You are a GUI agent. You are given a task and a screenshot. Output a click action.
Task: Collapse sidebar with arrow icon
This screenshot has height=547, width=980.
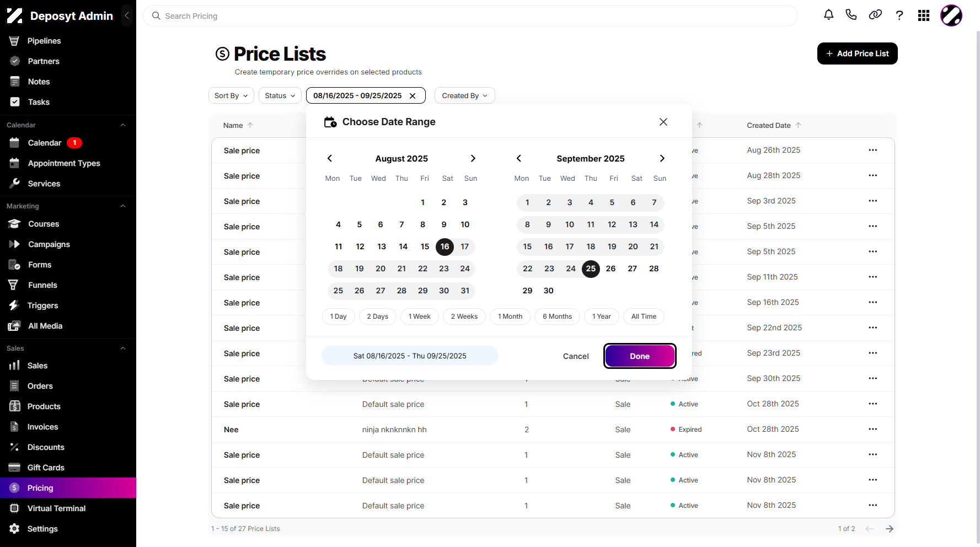pyautogui.click(x=127, y=16)
